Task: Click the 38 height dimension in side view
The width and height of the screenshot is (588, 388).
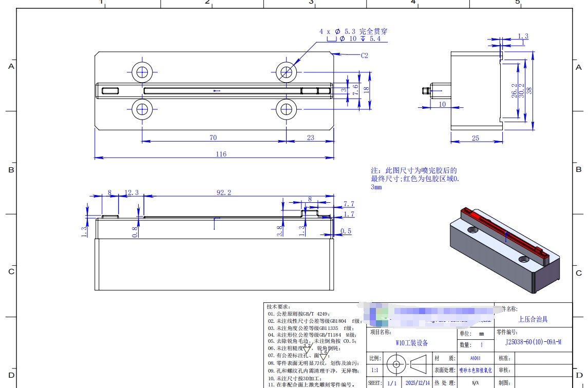Action: click(x=529, y=90)
